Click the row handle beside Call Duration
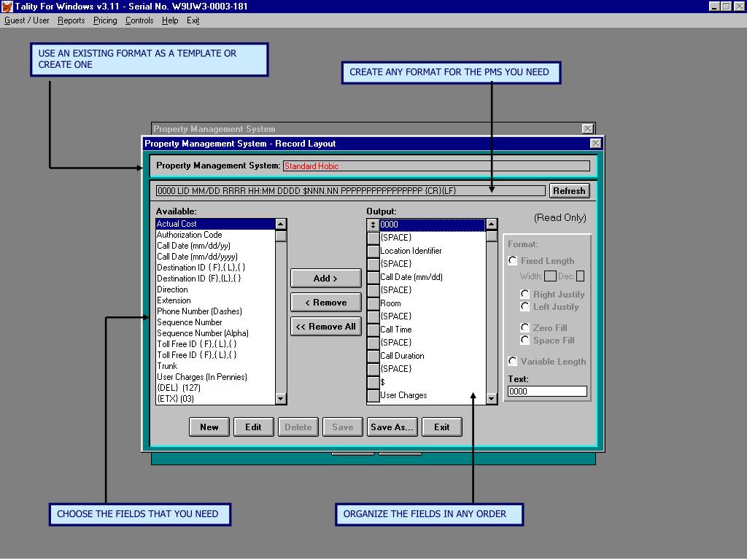Screen dimensions: 747x560 tap(373, 356)
